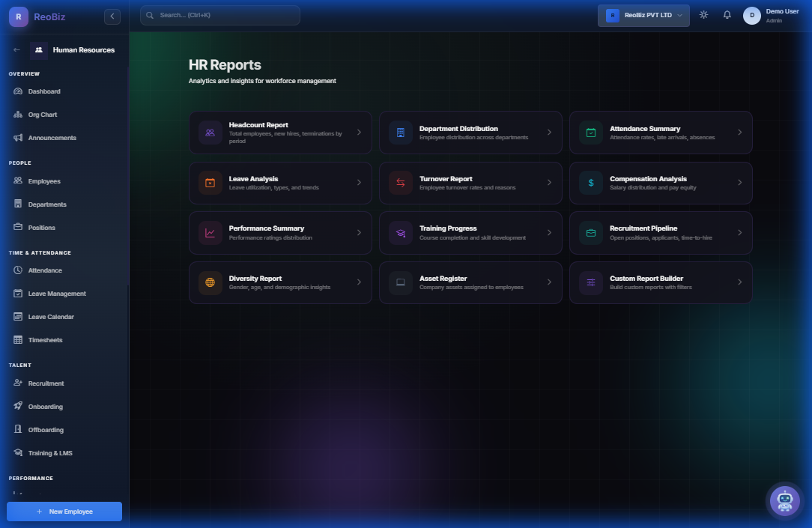Click inside the Search input field

pos(219,15)
